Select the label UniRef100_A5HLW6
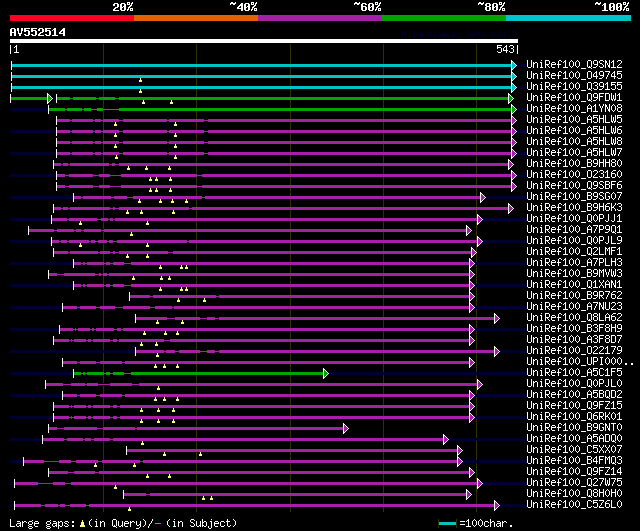 coord(574,130)
